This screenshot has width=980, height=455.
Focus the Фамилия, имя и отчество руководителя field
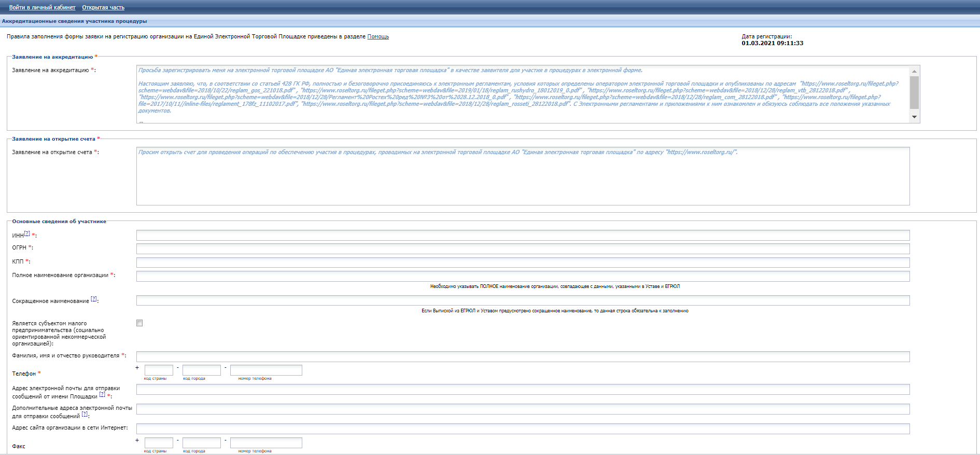point(523,356)
